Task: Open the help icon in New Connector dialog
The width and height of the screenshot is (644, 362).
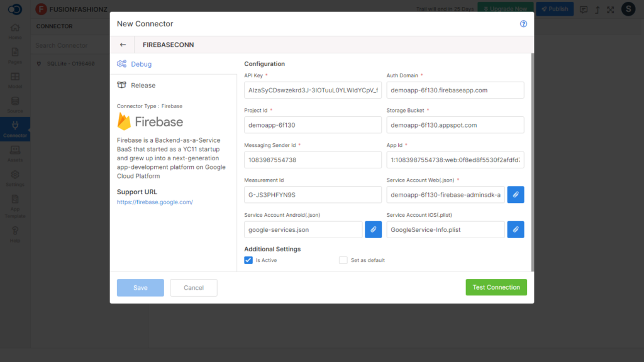Action: pyautogui.click(x=523, y=24)
